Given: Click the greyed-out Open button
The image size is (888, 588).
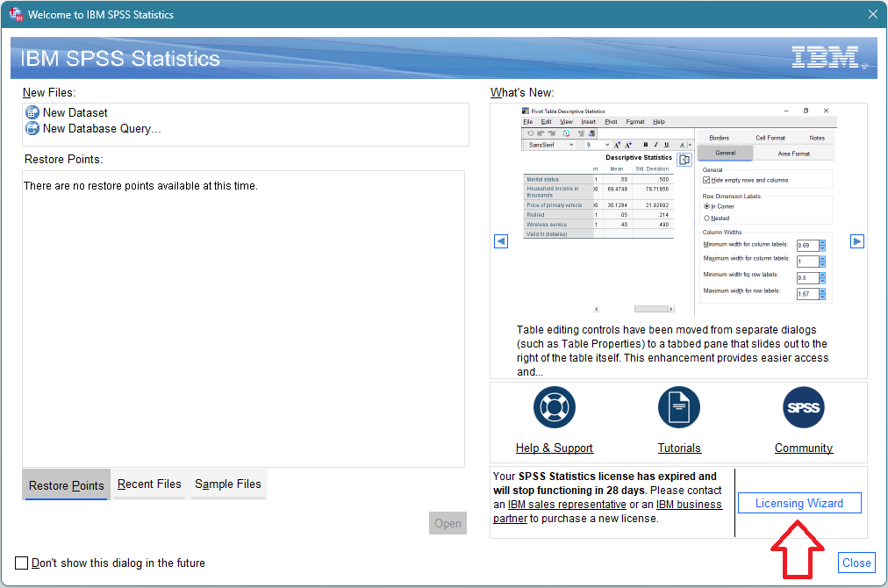Looking at the screenshot, I should click(448, 523).
